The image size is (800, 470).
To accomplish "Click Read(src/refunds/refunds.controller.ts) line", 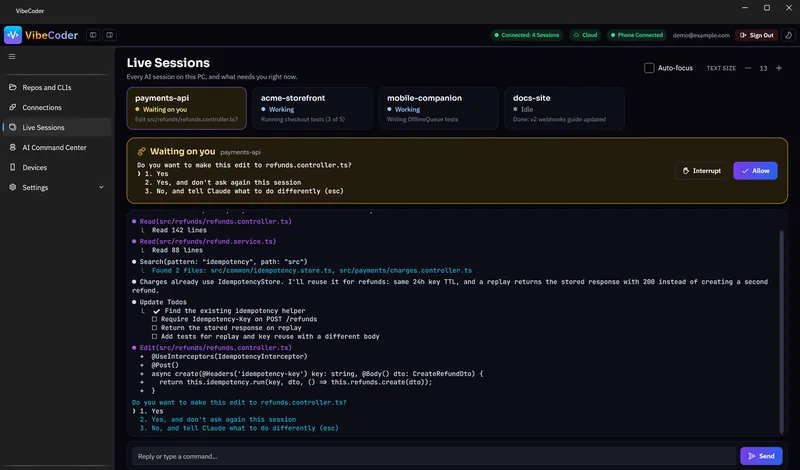I will 215,221.
